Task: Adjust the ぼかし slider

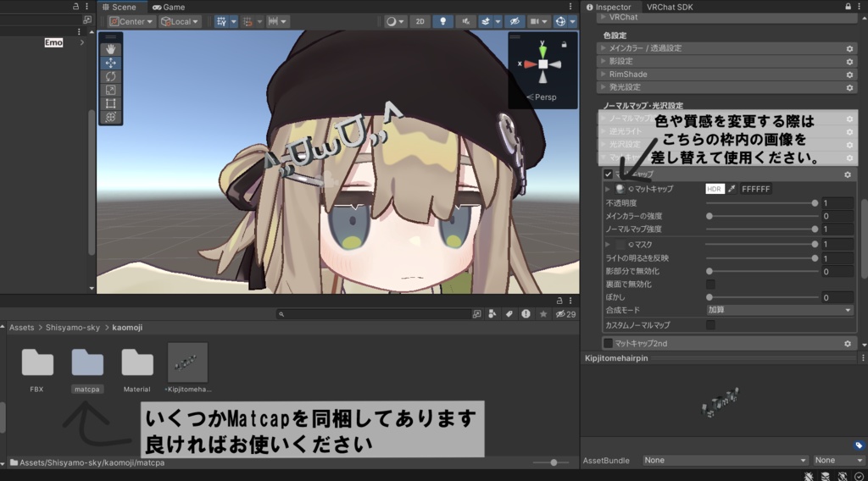Action: click(762, 297)
